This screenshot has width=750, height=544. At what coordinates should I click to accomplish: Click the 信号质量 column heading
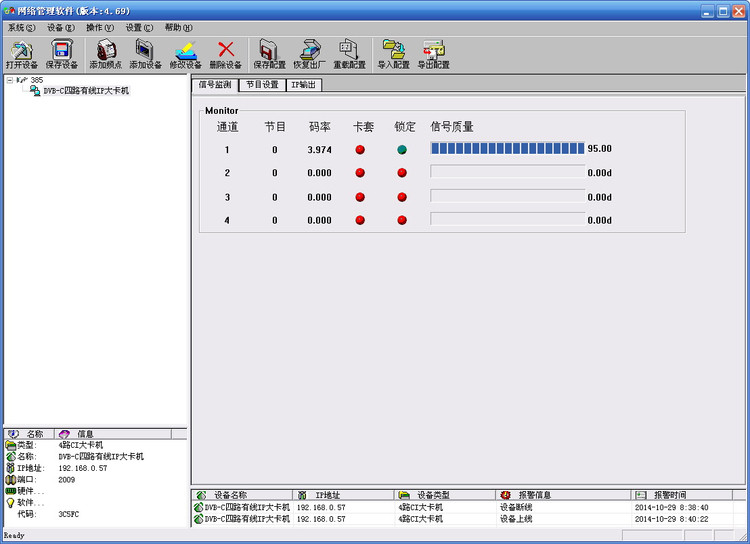[x=452, y=127]
